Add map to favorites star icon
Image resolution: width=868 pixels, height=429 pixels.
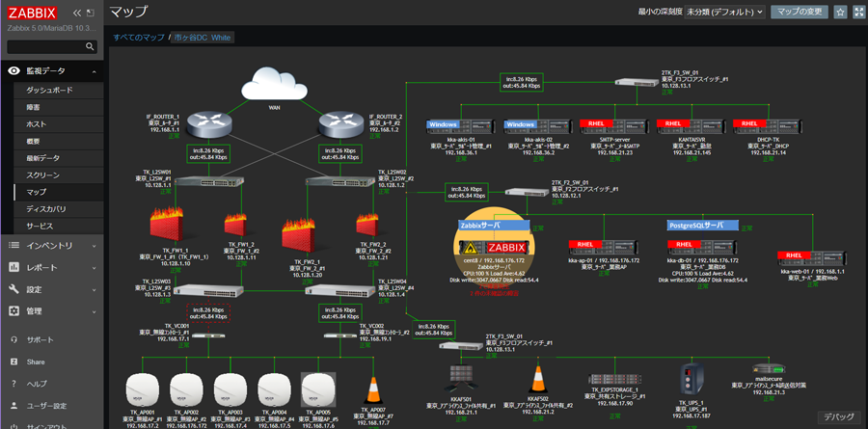pos(840,13)
